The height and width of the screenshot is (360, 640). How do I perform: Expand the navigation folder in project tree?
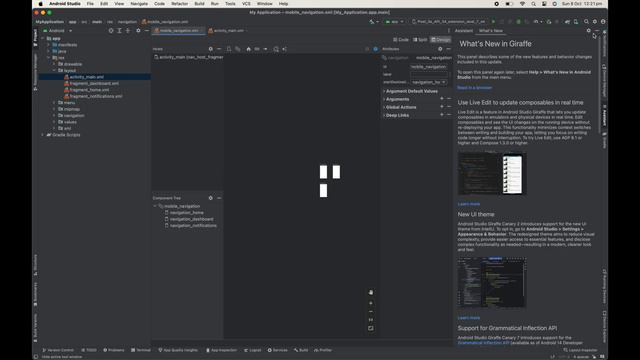tap(54, 116)
